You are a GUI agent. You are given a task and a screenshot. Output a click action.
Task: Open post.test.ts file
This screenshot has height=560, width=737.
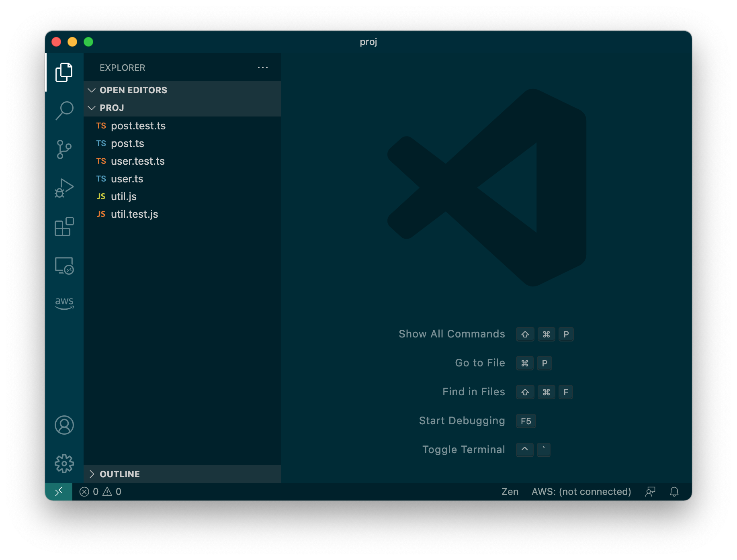tap(182, 126)
